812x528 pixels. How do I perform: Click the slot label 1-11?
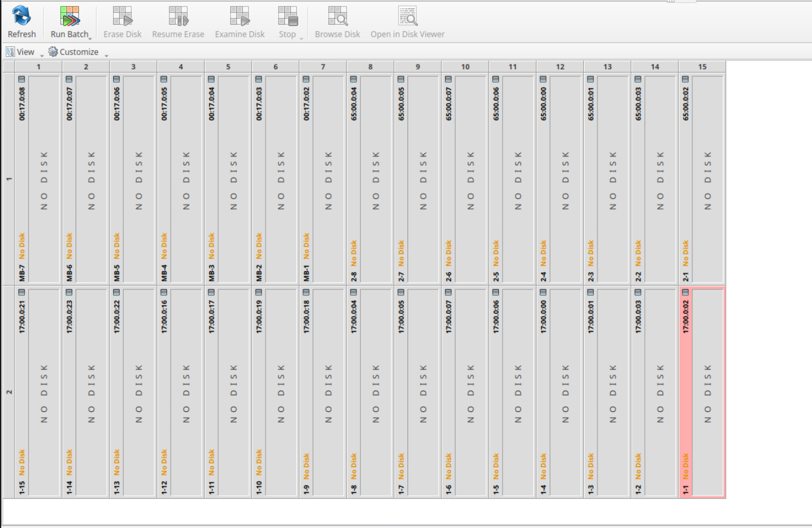(212, 487)
